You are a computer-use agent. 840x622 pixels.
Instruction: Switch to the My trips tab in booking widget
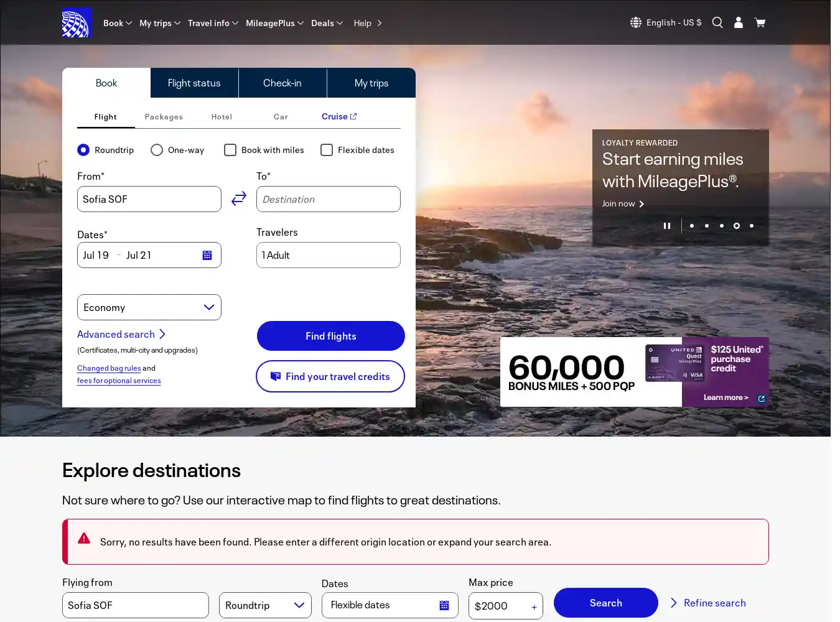371,83
